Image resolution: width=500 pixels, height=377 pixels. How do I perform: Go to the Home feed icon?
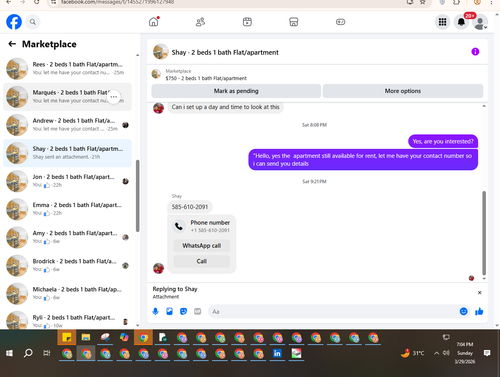click(x=154, y=22)
